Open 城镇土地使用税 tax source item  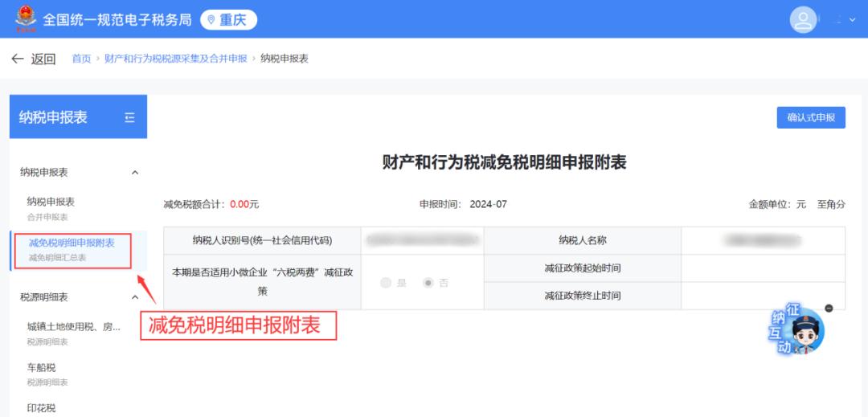73,332
